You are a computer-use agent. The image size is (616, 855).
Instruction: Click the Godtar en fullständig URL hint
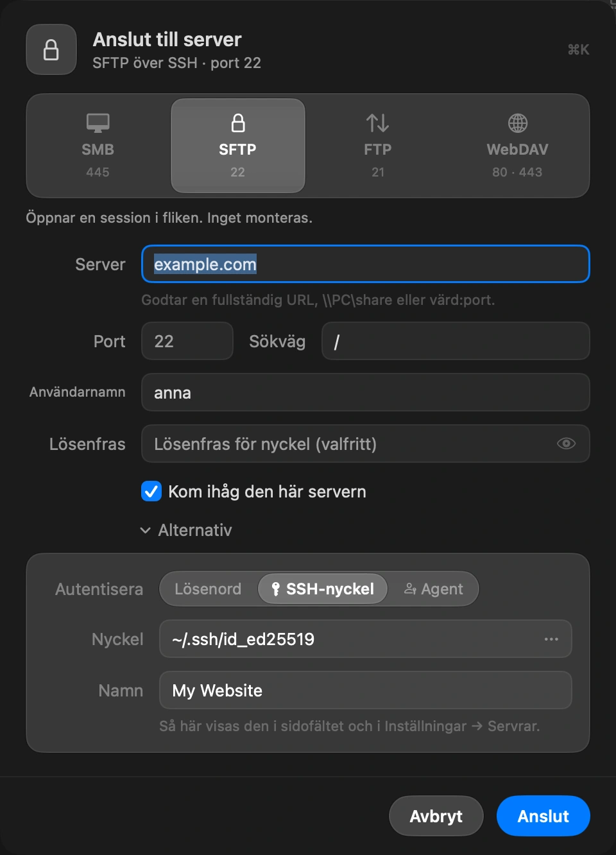click(x=318, y=300)
